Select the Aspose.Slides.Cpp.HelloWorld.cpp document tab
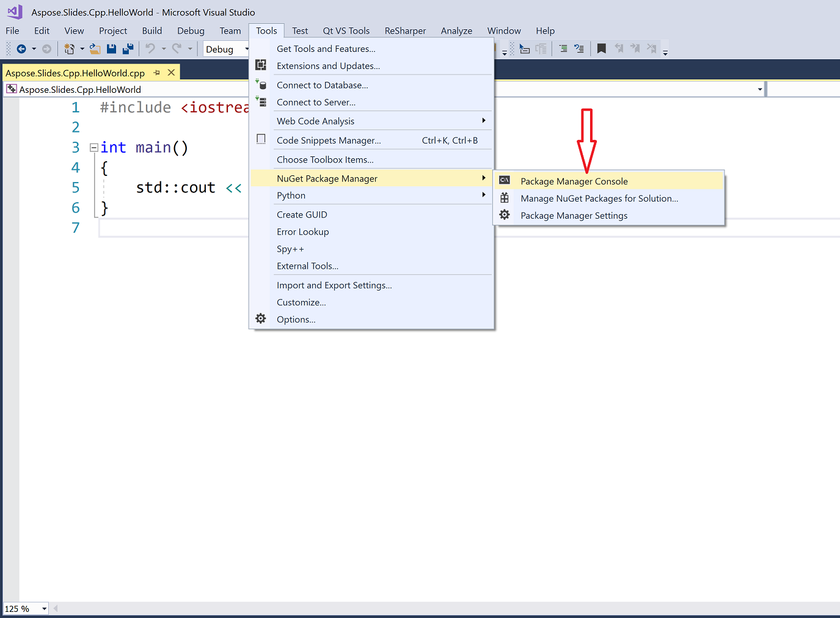The height and width of the screenshot is (618, 840). tap(75, 73)
